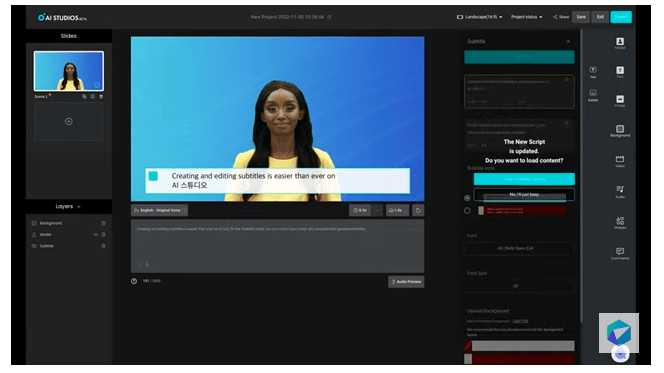Add a new slide with plus icon
Screen dimensions: 664x373
point(69,122)
